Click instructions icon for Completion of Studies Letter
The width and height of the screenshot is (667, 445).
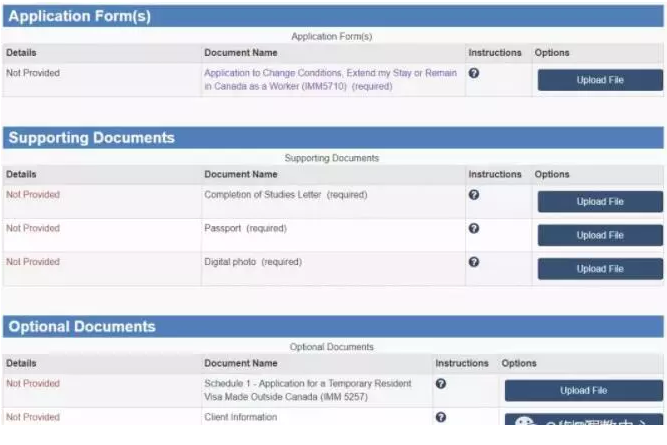tap(474, 195)
